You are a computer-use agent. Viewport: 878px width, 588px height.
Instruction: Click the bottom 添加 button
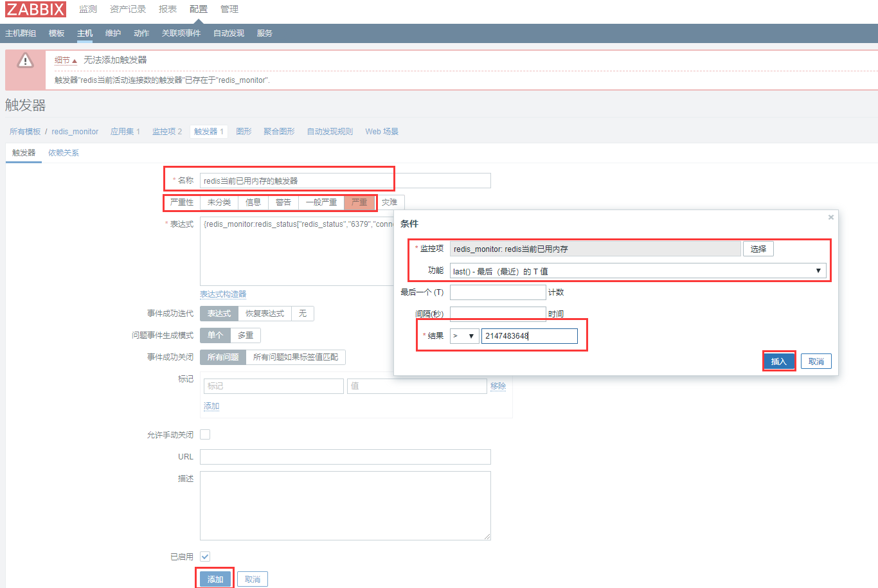point(215,579)
